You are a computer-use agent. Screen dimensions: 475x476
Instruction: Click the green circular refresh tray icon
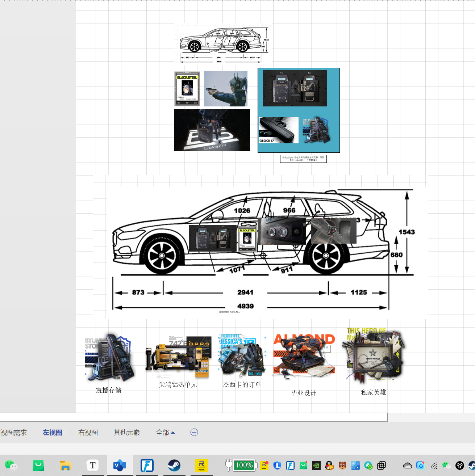point(368,466)
